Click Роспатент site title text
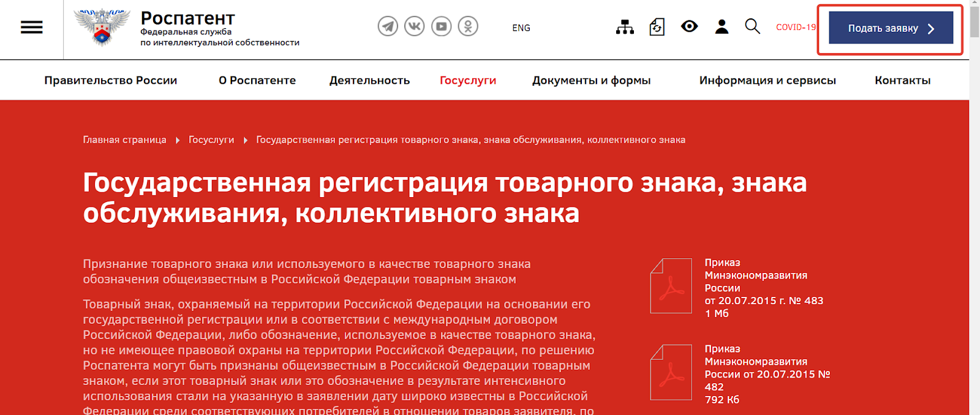The height and width of the screenshot is (415, 980). (x=187, y=18)
